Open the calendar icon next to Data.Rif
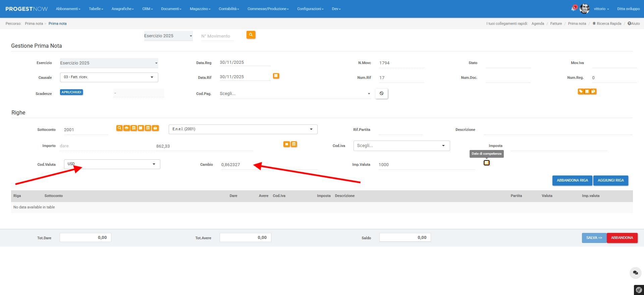The width and height of the screenshot is (644, 295). pos(276,76)
